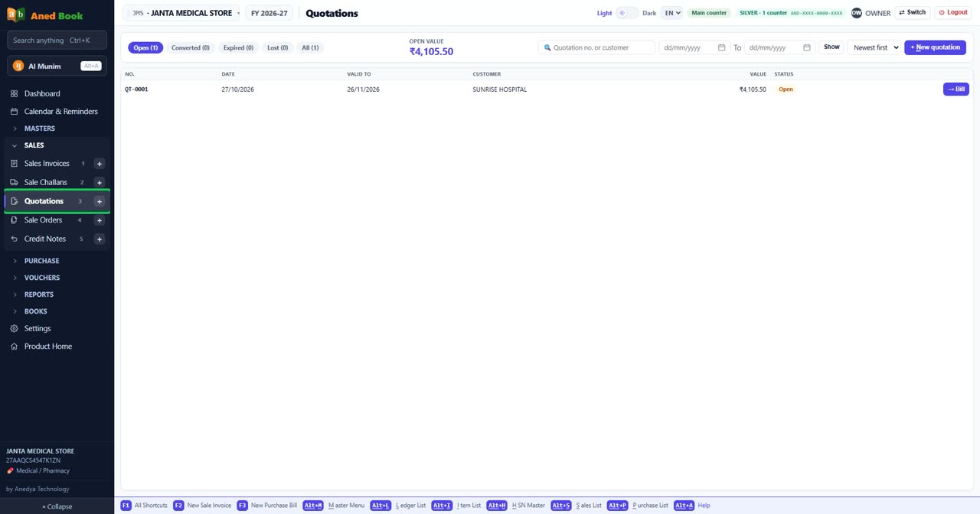Switch to the Expired (0) tab
Viewport: 980px width, 514px height.
pyautogui.click(x=239, y=47)
